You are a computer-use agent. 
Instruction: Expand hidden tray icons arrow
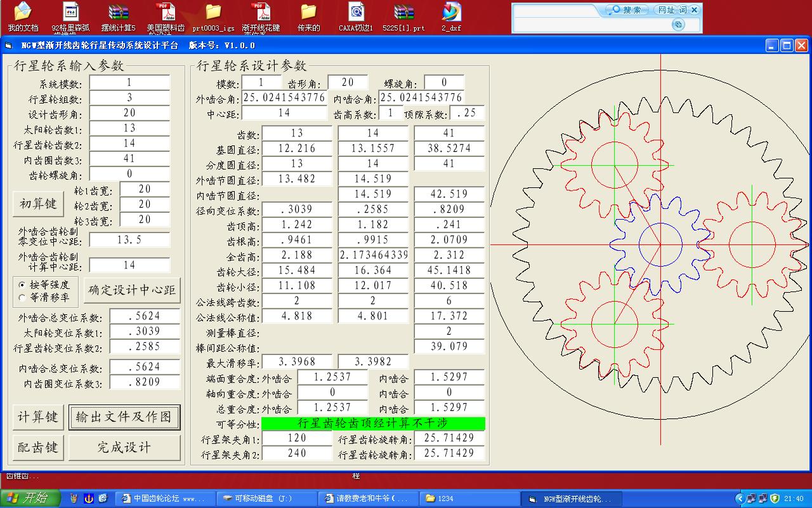click(740, 498)
